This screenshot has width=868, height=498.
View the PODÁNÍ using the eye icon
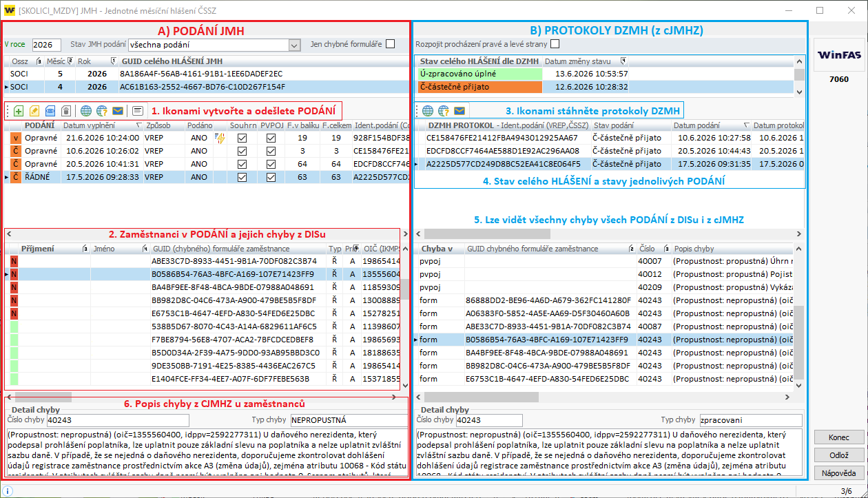click(x=50, y=110)
